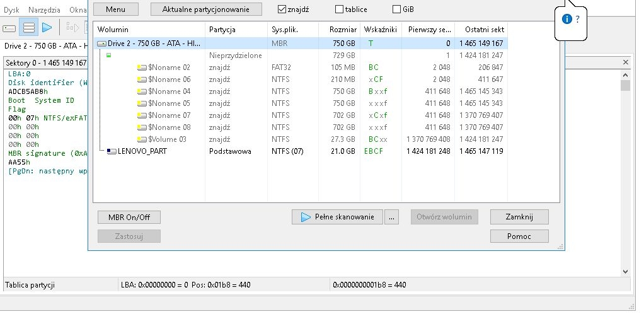The width and height of the screenshot is (644, 314).
Task: Click the 0x0000000001b8 = 440 status entry
Action: pos(369,285)
